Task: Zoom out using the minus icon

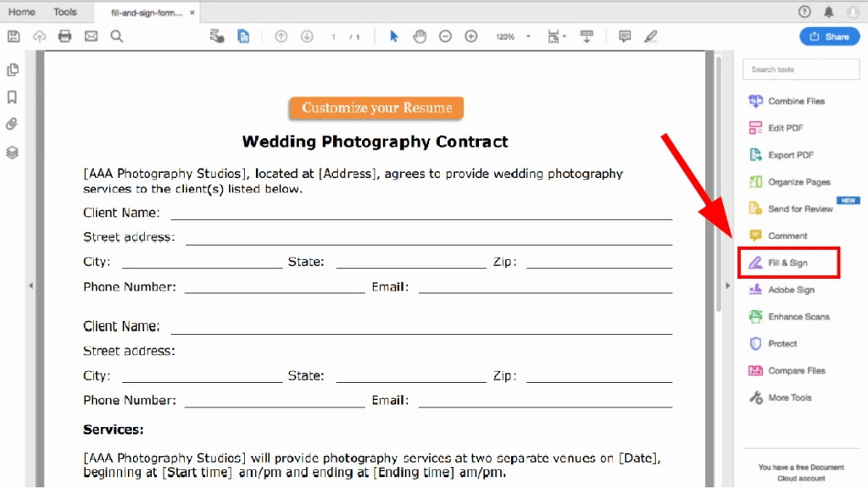Action: coord(445,36)
